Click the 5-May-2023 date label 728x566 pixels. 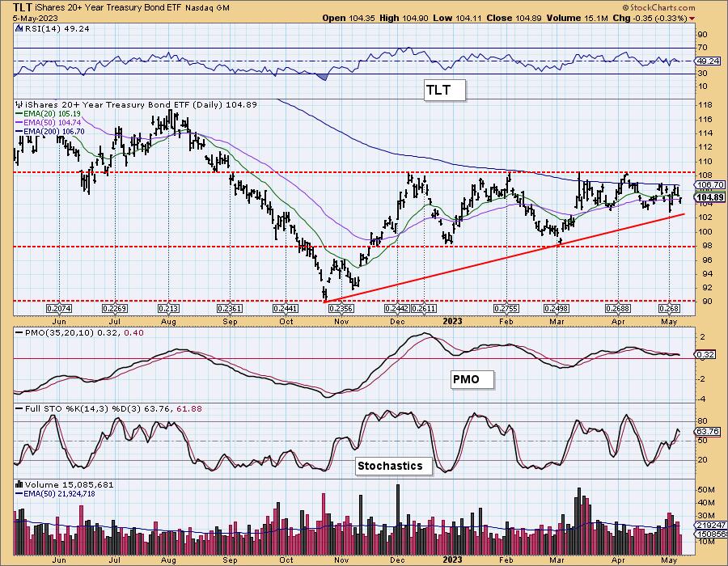(36, 18)
